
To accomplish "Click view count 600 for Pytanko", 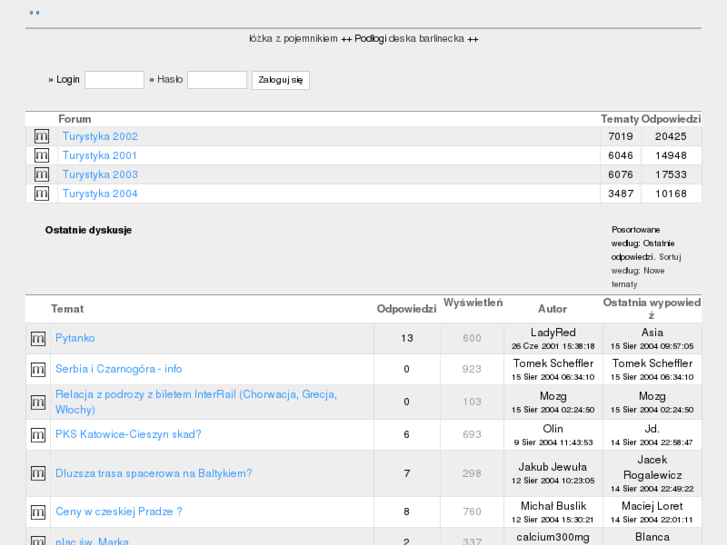I will [472, 338].
